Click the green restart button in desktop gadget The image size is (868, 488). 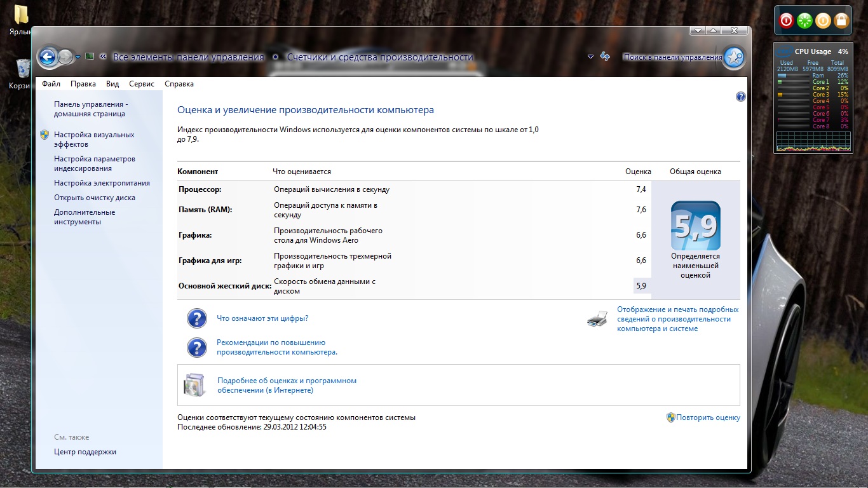tap(804, 21)
